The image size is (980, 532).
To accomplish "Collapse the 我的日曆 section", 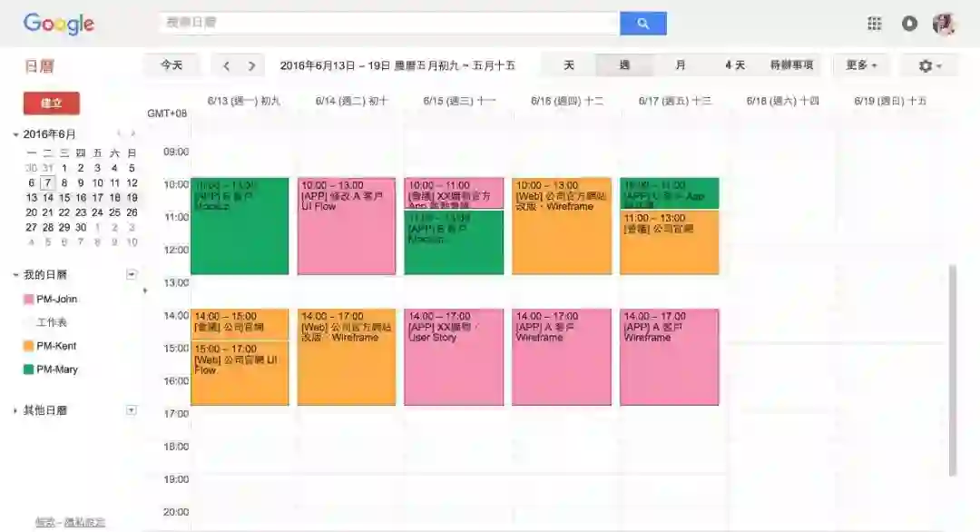I will pos(15,275).
